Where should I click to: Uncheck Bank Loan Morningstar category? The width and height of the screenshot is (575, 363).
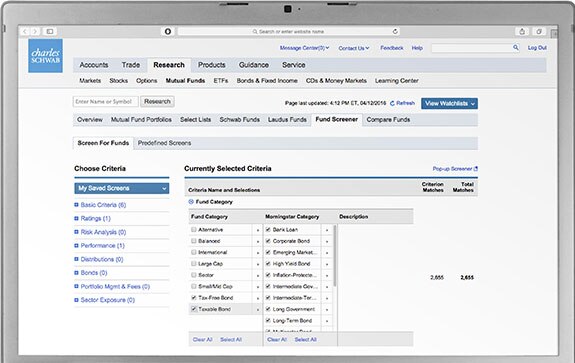click(x=268, y=230)
